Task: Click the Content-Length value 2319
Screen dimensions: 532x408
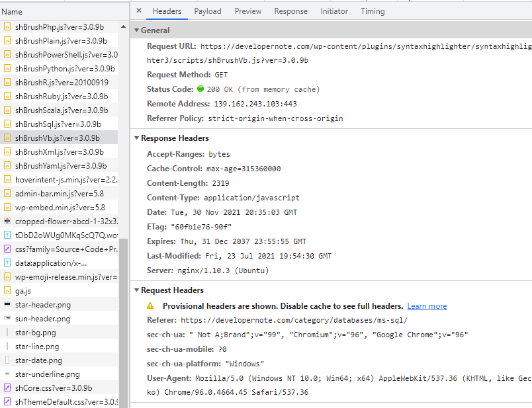Action: (x=220, y=183)
